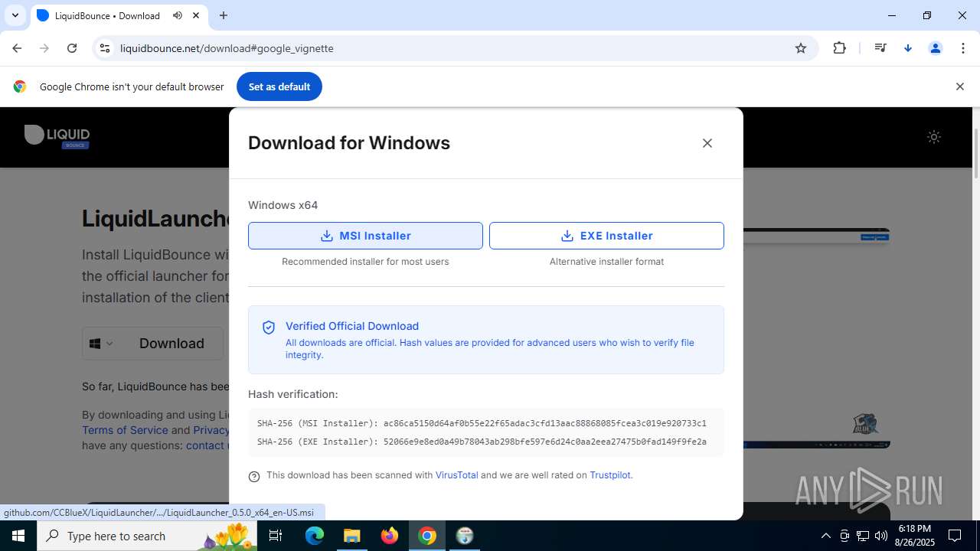Screen dimensions: 980x551
Task: Open the contact link in page text
Action: pyautogui.click(x=207, y=445)
